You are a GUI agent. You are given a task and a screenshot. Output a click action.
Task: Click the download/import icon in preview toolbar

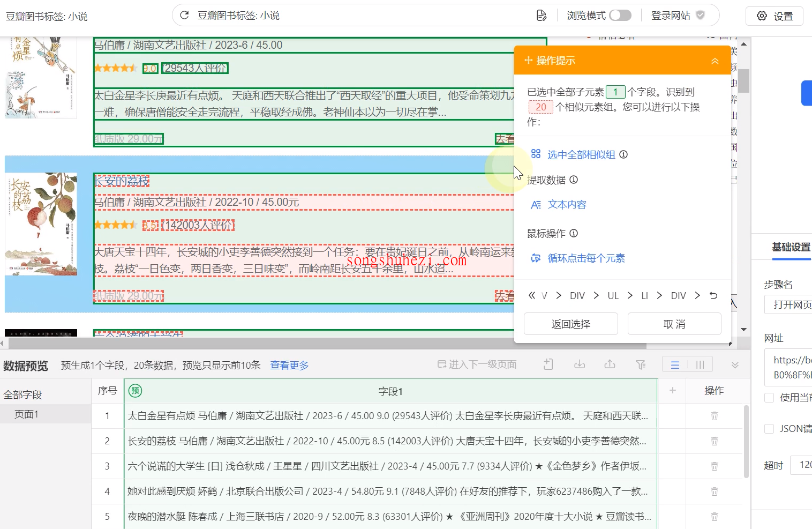pos(580,364)
